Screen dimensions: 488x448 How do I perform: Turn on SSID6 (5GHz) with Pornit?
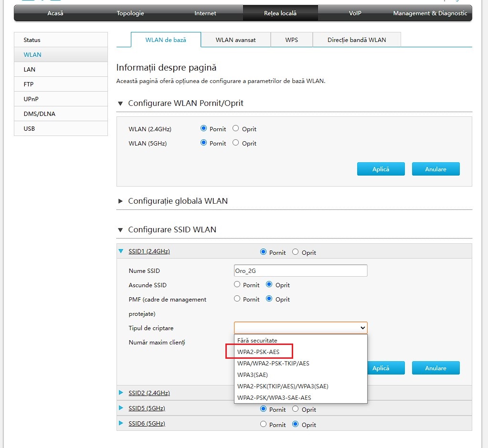pos(263,424)
